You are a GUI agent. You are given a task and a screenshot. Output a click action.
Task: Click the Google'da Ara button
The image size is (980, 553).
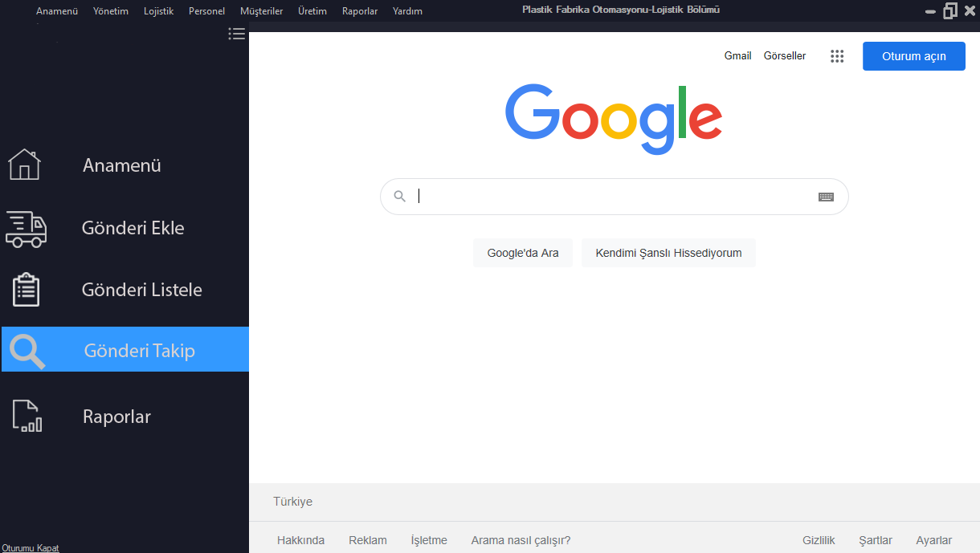pos(523,253)
